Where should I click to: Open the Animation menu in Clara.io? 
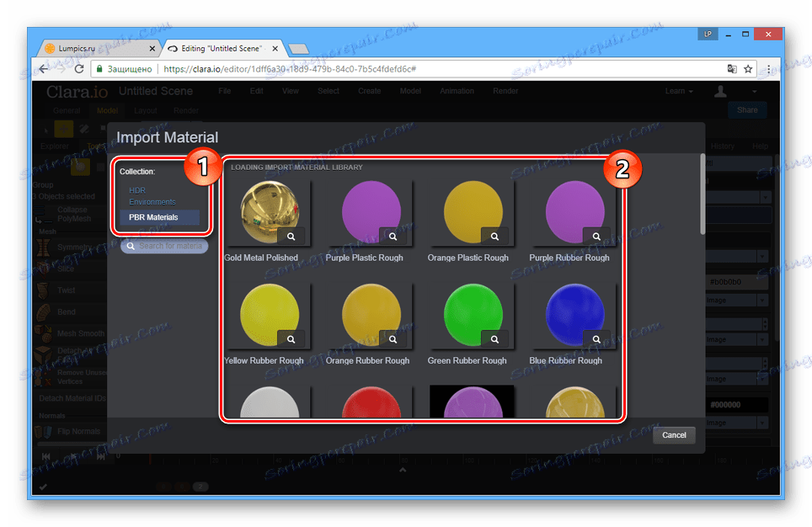[x=457, y=91]
